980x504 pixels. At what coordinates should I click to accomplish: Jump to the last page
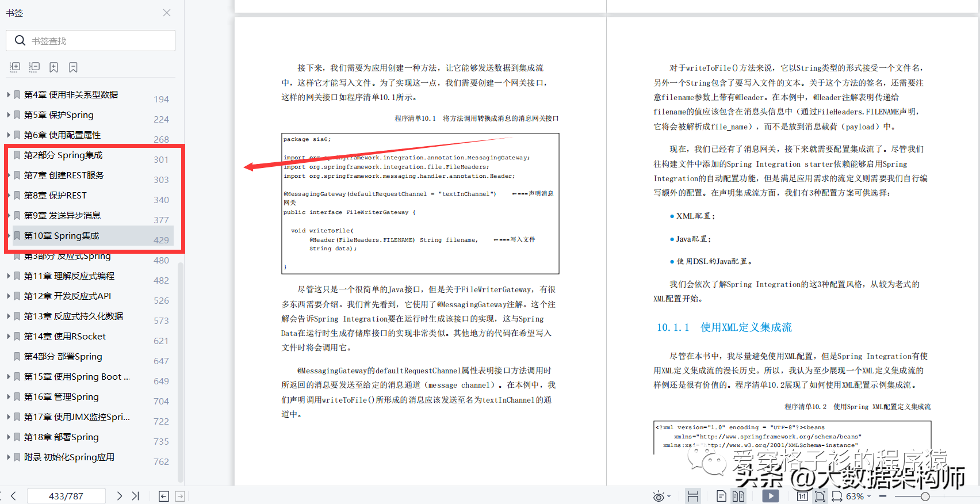136,495
